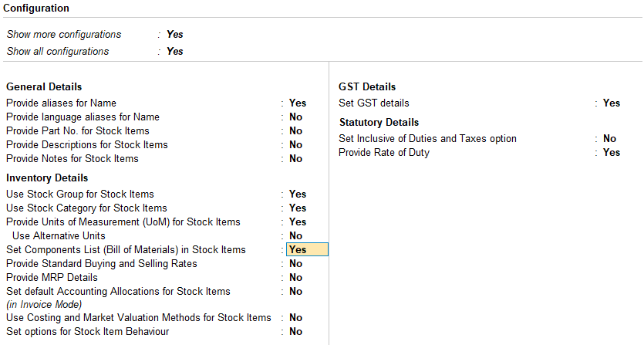Enable 'Provide Descriptions for Stock Items'
This screenshot has width=644, height=345.
(x=296, y=145)
